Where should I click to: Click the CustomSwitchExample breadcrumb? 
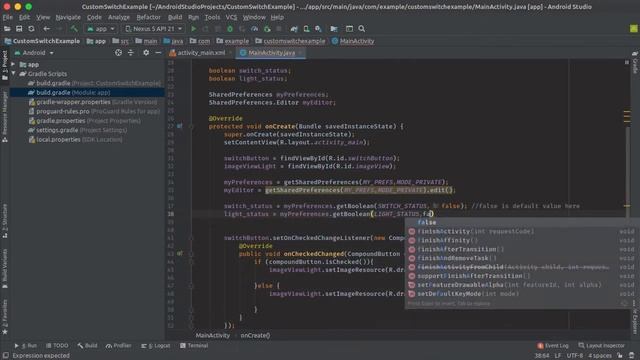(x=42, y=41)
